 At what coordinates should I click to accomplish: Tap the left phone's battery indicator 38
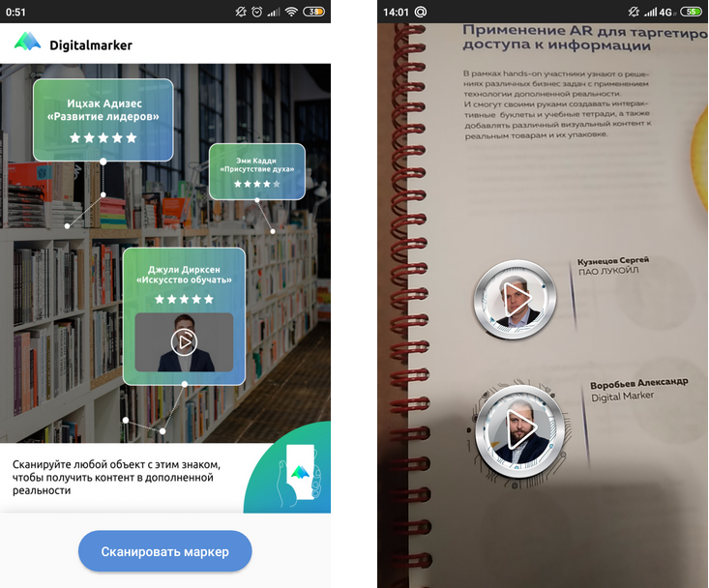(313, 12)
